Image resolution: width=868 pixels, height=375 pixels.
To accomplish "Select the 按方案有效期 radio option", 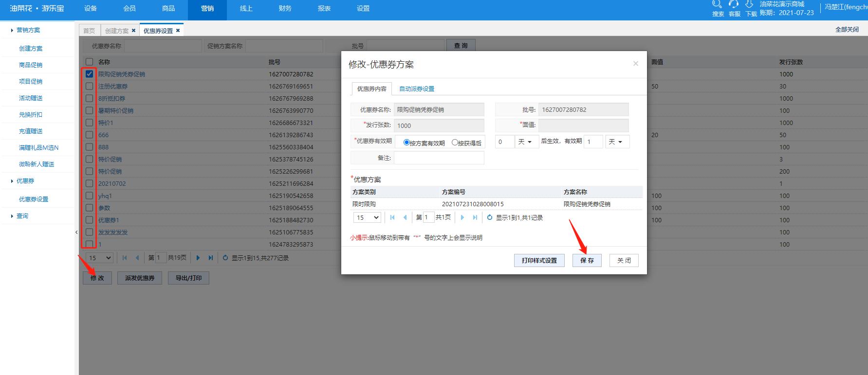I will tap(406, 143).
